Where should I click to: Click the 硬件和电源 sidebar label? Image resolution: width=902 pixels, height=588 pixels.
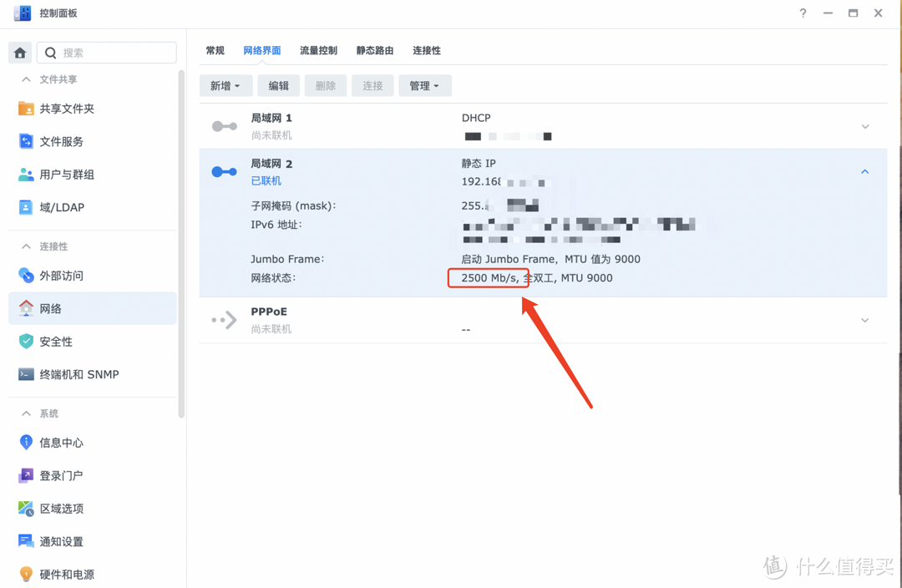(x=67, y=574)
